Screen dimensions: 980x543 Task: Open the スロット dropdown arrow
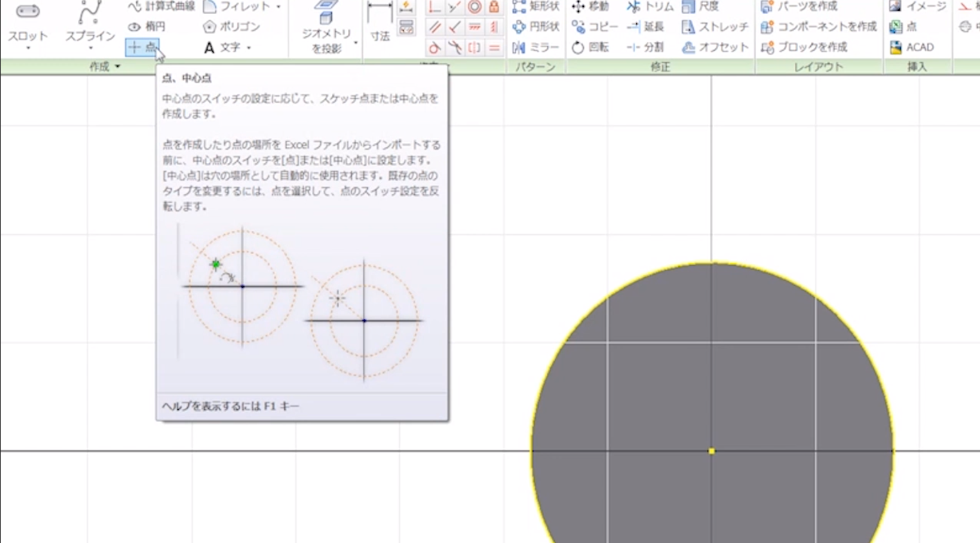pos(28,49)
